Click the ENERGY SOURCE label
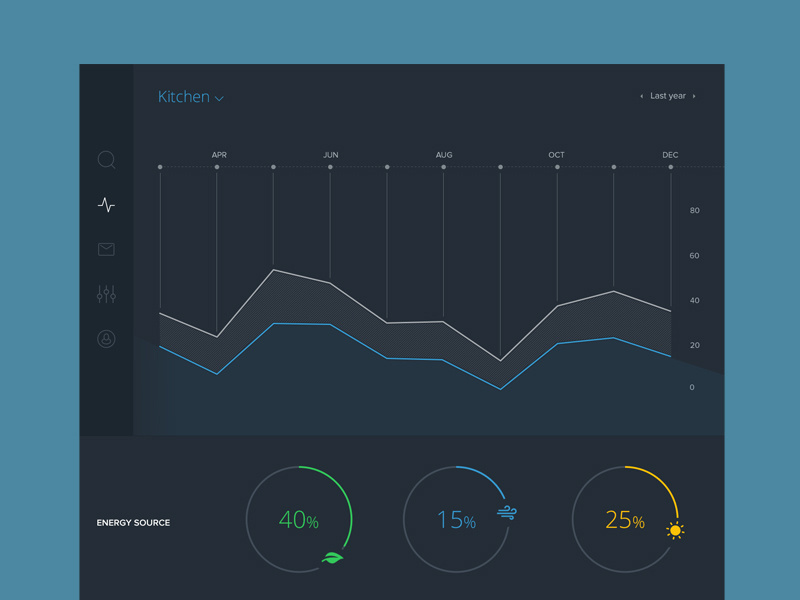The width and height of the screenshot is (800, 600). click(133, 522)
